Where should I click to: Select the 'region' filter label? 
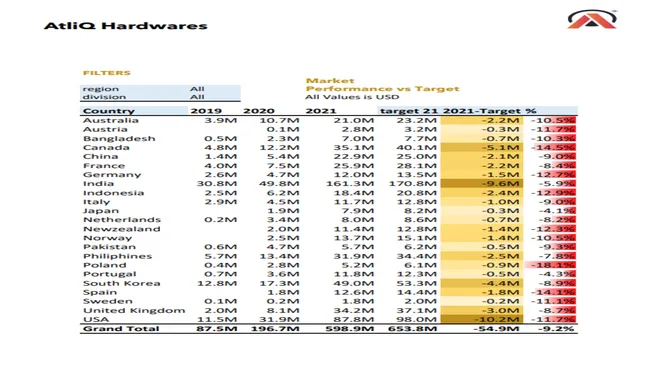[101, 89]
